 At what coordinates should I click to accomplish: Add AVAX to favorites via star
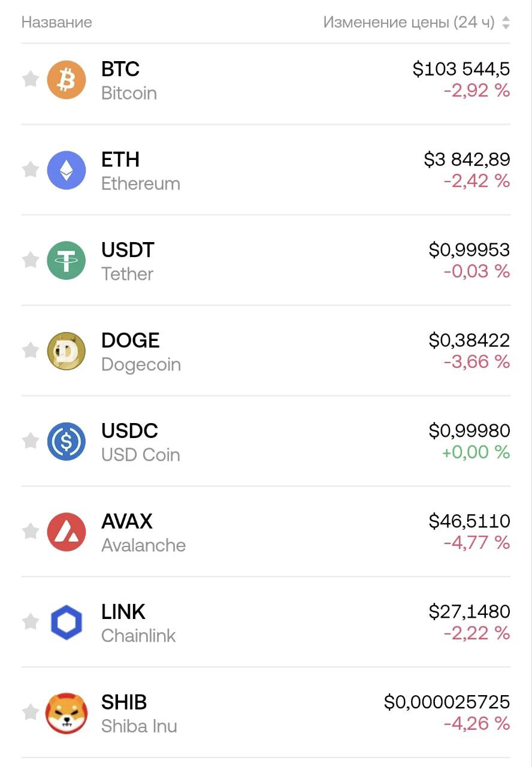coord(31,532)
